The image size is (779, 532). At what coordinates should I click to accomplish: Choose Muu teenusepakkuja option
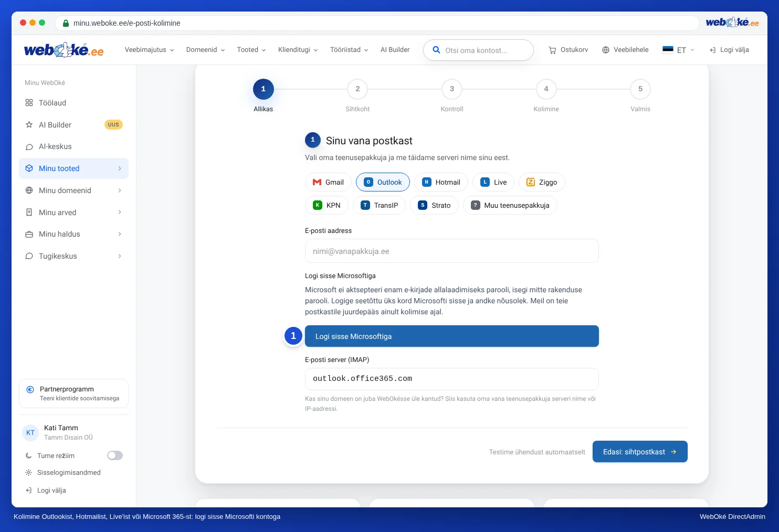(x=510, y=205)
